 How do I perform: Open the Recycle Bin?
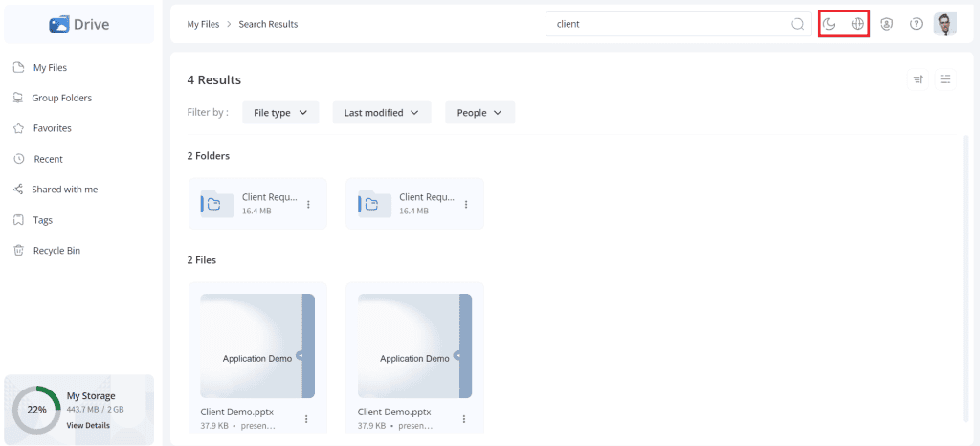click(47, 251)
